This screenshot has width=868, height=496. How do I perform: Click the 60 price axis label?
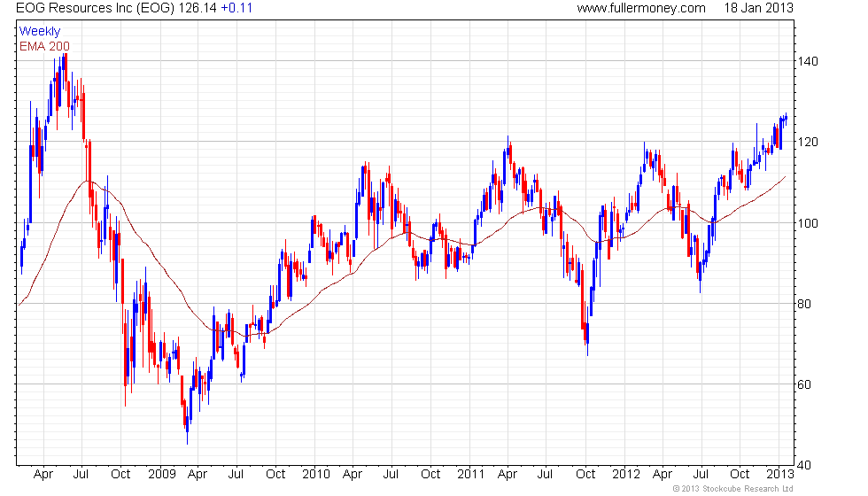[804, 384]
